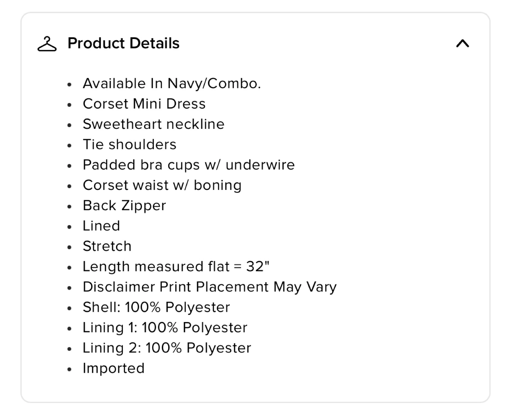
Task: Click the Product Details heading
Action: [123, 43]
